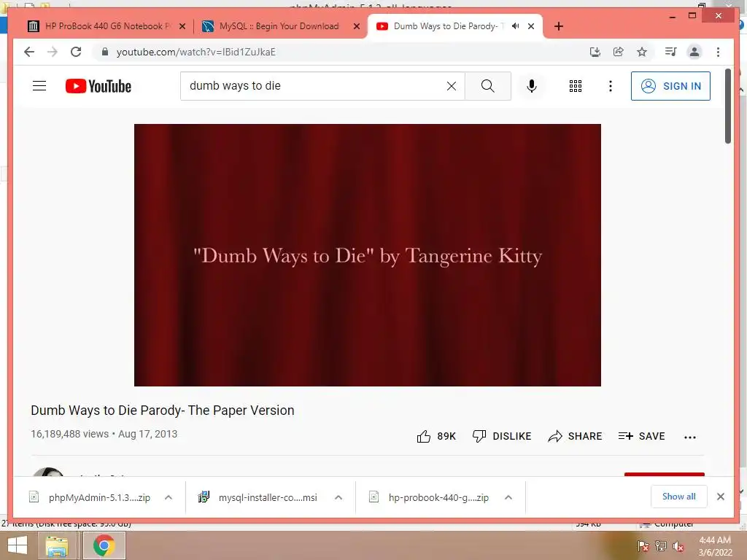
Task: Expand options for mysql-installer download
Action: click(x=338, y=497)
